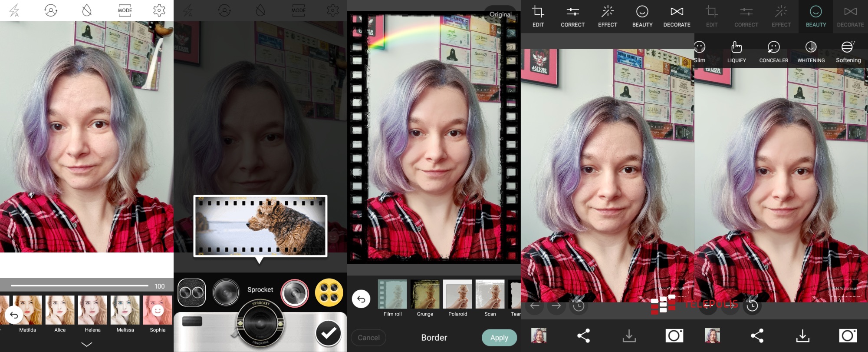Click back arrow beside Film roll
868x352 pixels.
point(361,299)
